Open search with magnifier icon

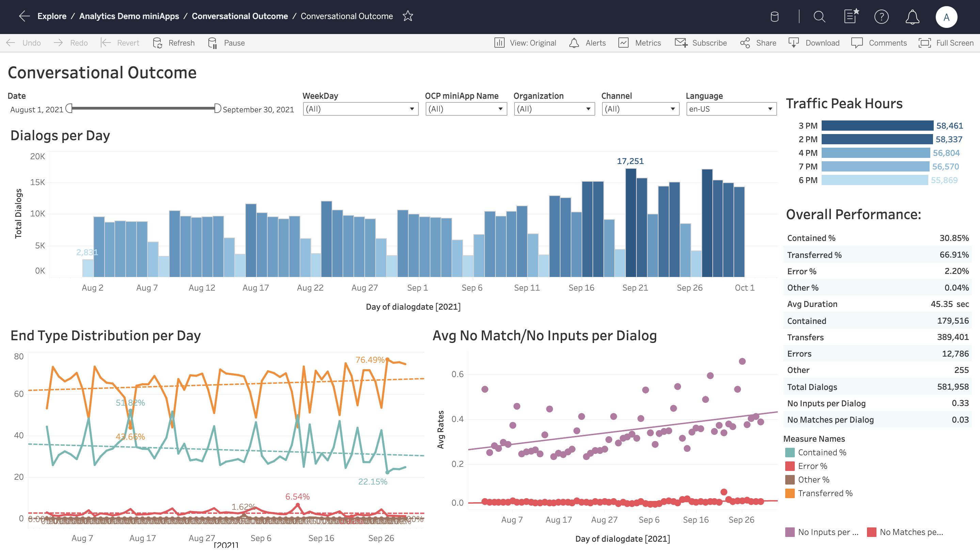pos(819,17)
